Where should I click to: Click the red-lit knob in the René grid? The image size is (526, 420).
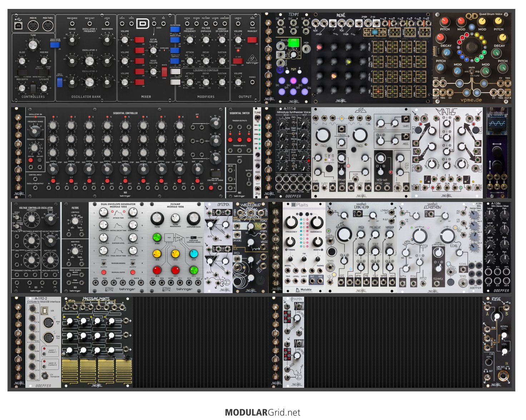[x=319, y=48]
